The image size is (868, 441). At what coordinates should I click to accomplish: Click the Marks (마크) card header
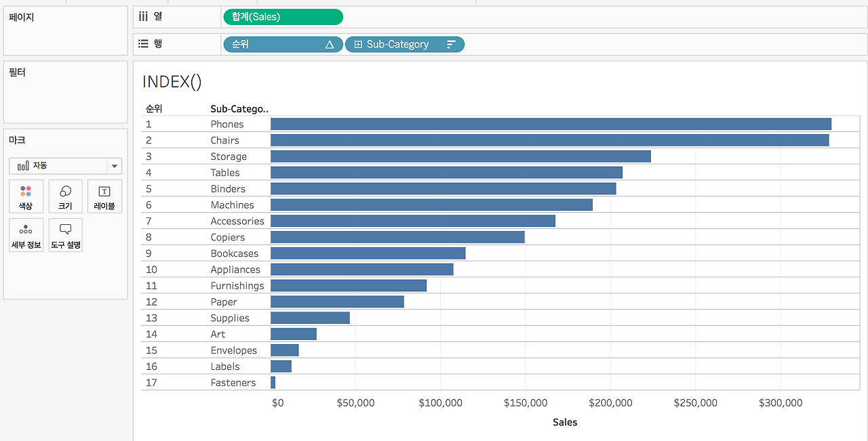17,140
